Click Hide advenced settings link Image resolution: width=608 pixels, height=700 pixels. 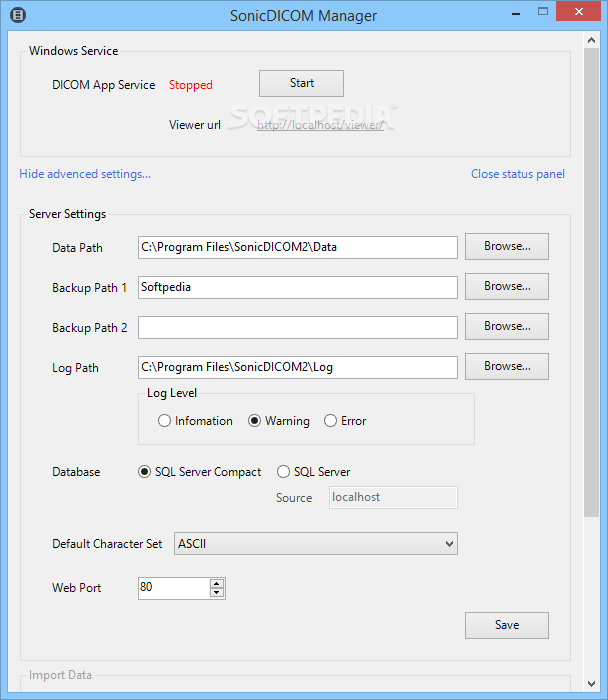pyautogui.click(x=85, y=174)
